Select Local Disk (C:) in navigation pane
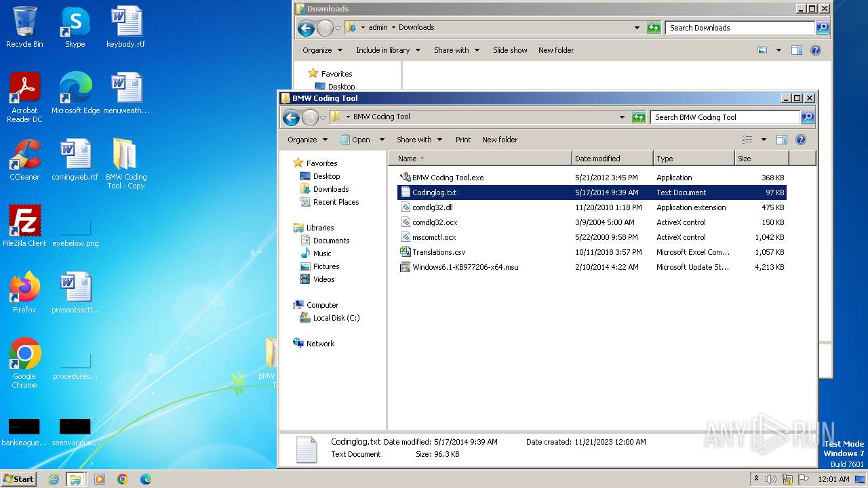This screenshot has height=488, width=868. pyautogui.click(x=336, y=318)
